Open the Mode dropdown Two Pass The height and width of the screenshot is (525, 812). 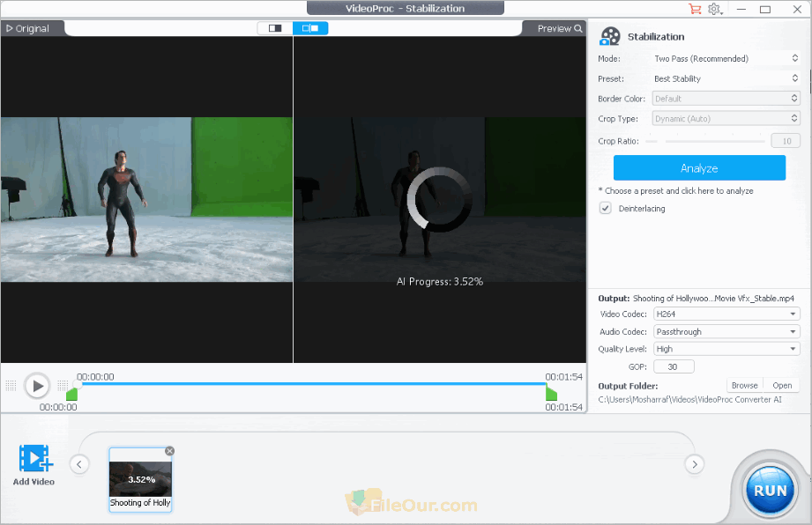(726, 58)
